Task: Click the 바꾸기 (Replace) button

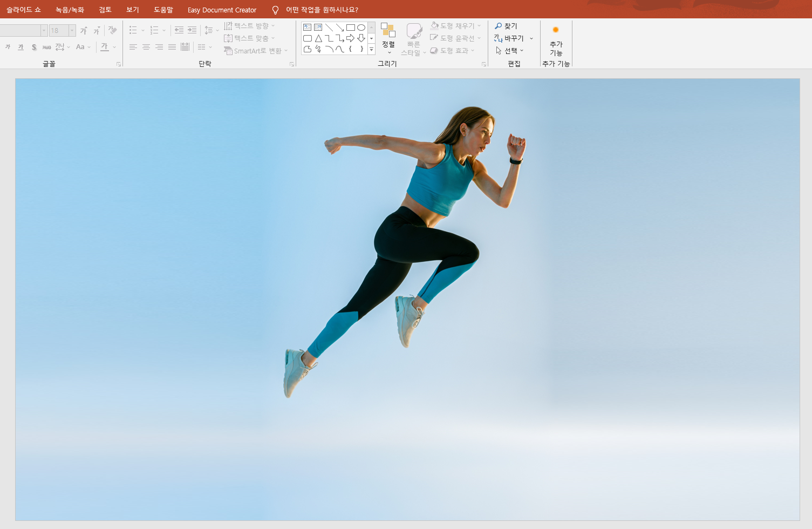Action: tap(509, 38)
